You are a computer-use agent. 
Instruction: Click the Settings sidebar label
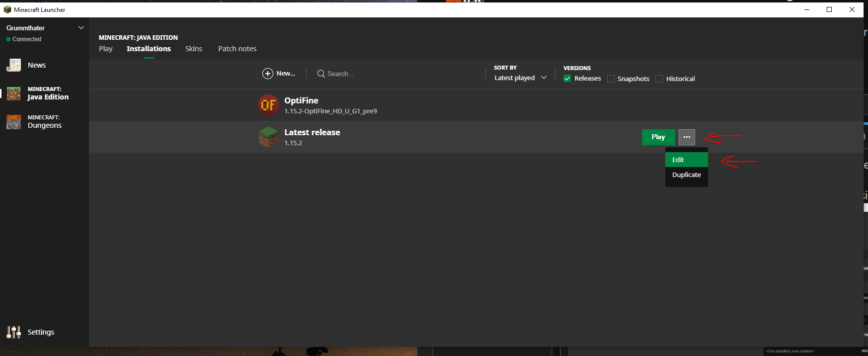click(x=41, y=332)
